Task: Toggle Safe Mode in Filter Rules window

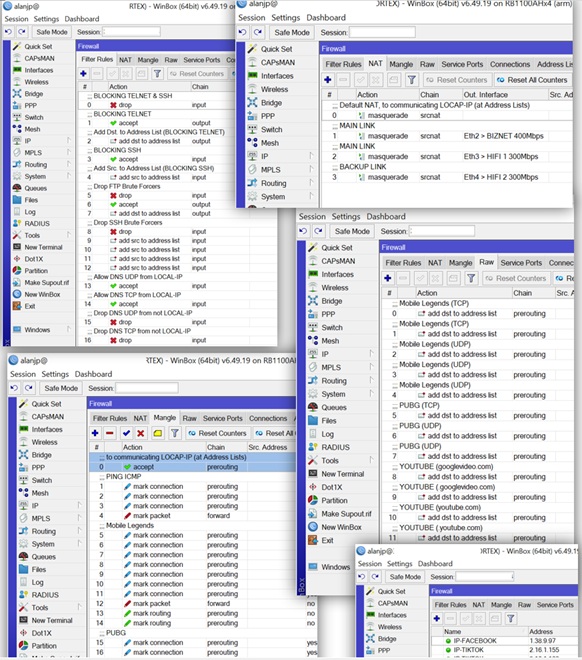Action: point(52,32)
